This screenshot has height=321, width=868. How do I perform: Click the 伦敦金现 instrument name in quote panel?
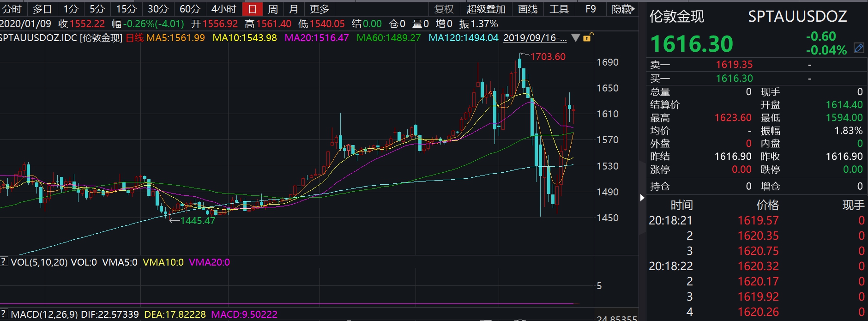677,17
